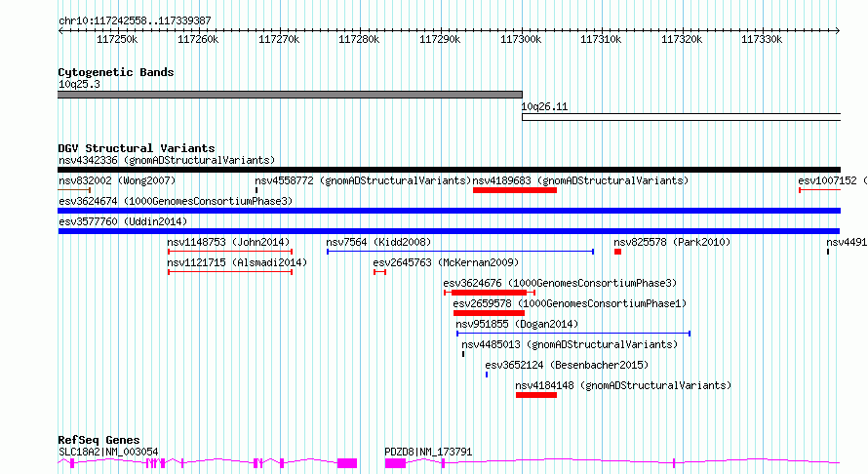Click the RefSeq Genes track title
The height and width of the screenshot is (474, 868).
coord(99,440)
